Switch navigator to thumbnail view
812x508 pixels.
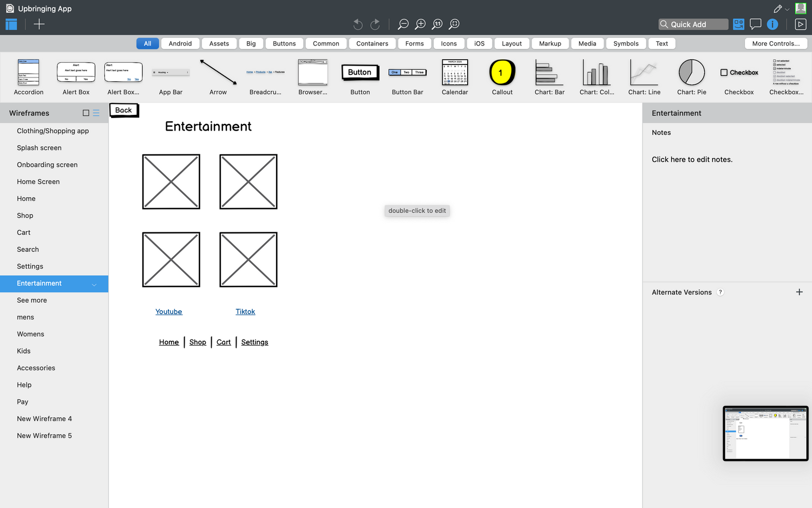coord(86,113)
